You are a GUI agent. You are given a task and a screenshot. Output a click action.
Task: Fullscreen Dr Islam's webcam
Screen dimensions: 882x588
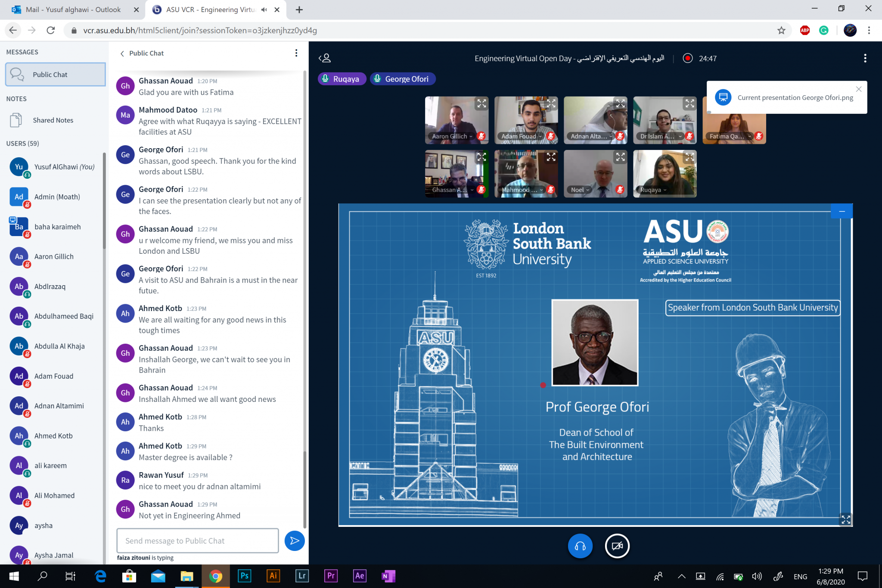690,103
